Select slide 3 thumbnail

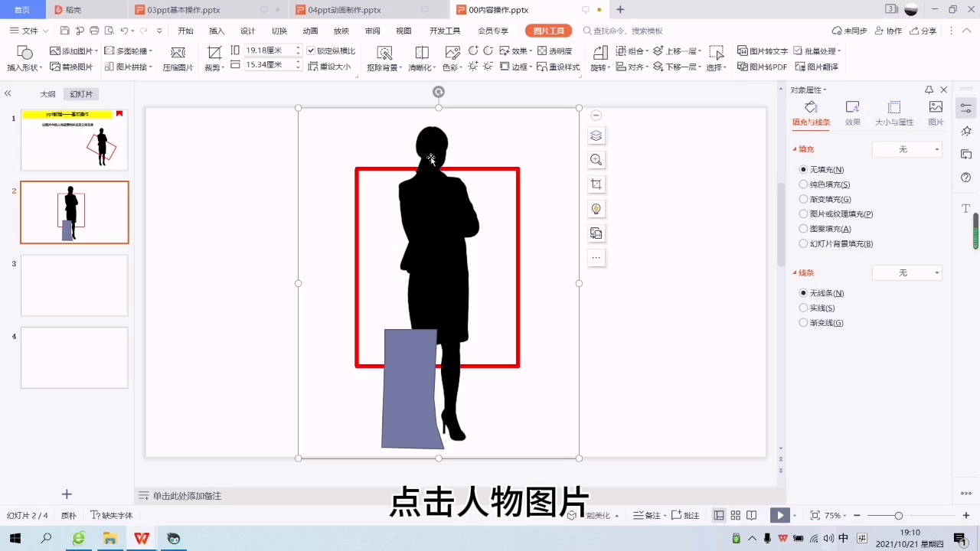point(74,285)
